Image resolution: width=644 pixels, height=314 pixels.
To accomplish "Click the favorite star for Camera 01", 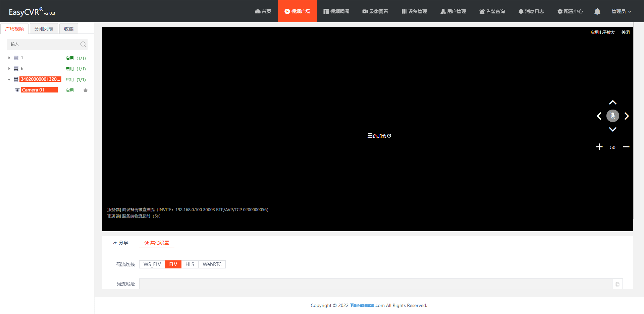I will coord(86,90).
